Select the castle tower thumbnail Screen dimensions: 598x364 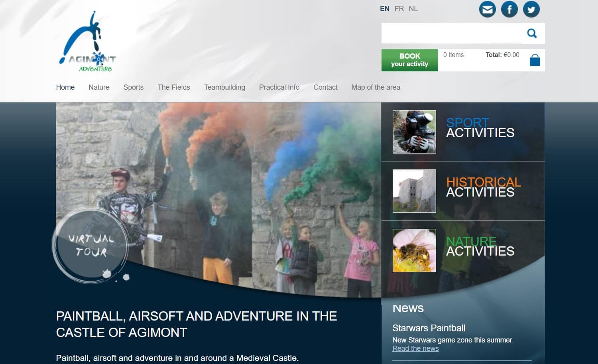[414, 191]
